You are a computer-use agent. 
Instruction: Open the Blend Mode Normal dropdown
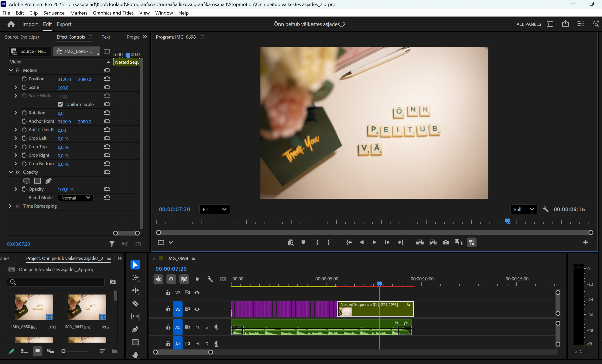click(75, 198)
